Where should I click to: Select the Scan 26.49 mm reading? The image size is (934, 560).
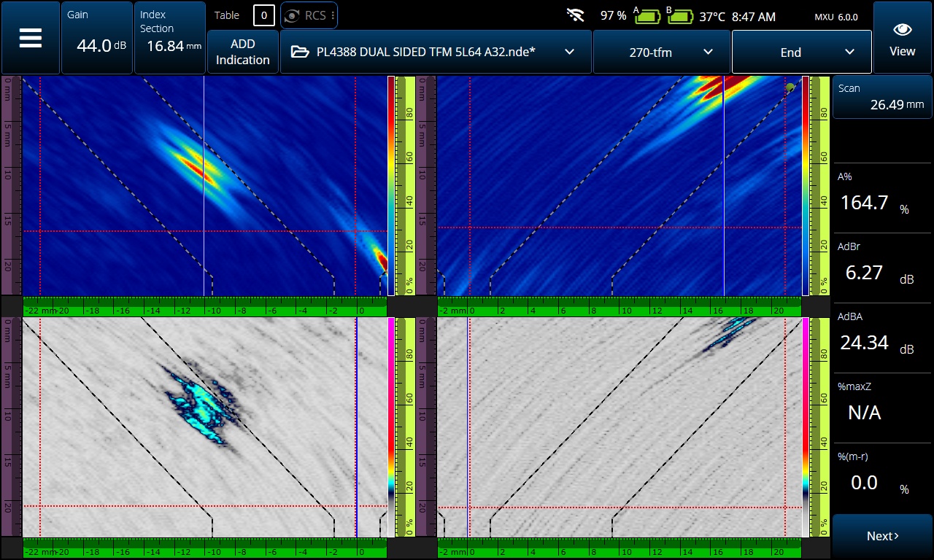click(x=881, y=97)
